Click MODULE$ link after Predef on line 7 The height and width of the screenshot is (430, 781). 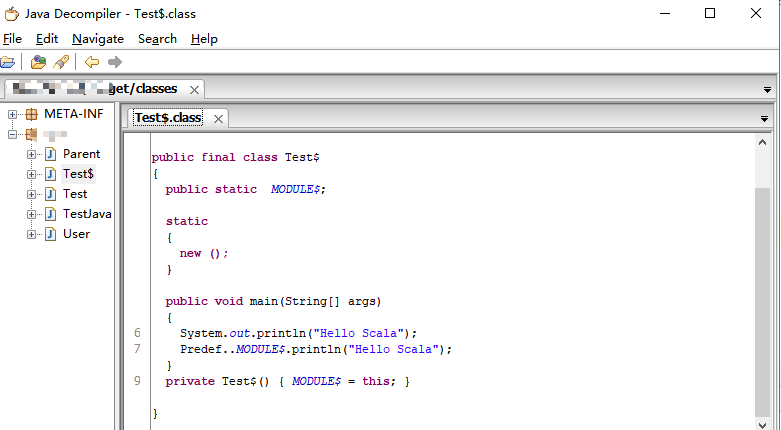(260, 349)
